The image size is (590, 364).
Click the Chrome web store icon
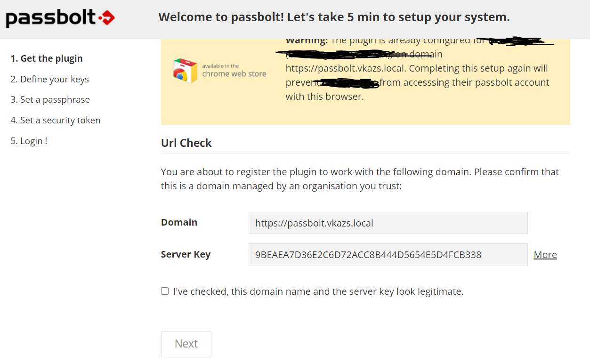pos(185,71)
